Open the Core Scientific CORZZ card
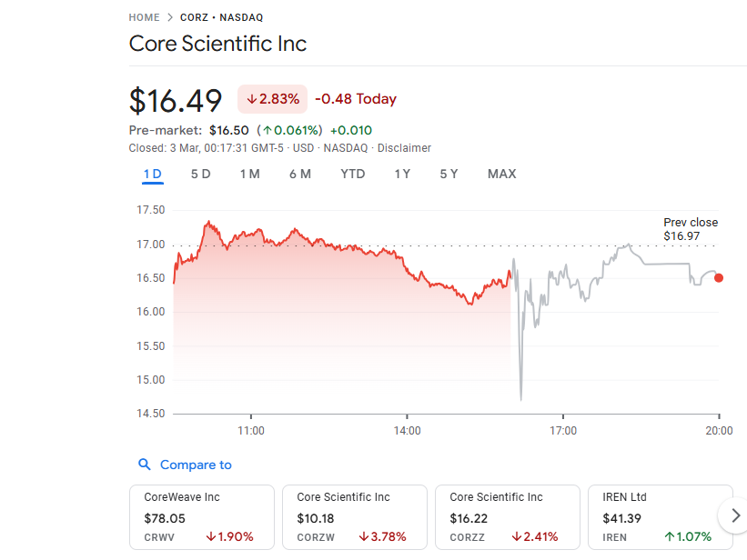 click(507, 516)
